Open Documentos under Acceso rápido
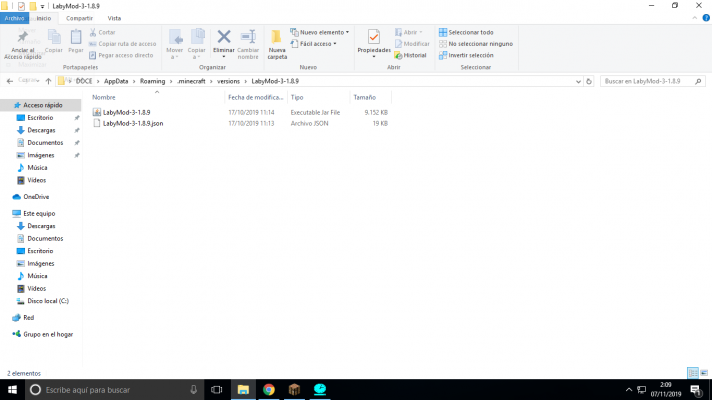The image size is (712, 400). click(x=45, y=143)
